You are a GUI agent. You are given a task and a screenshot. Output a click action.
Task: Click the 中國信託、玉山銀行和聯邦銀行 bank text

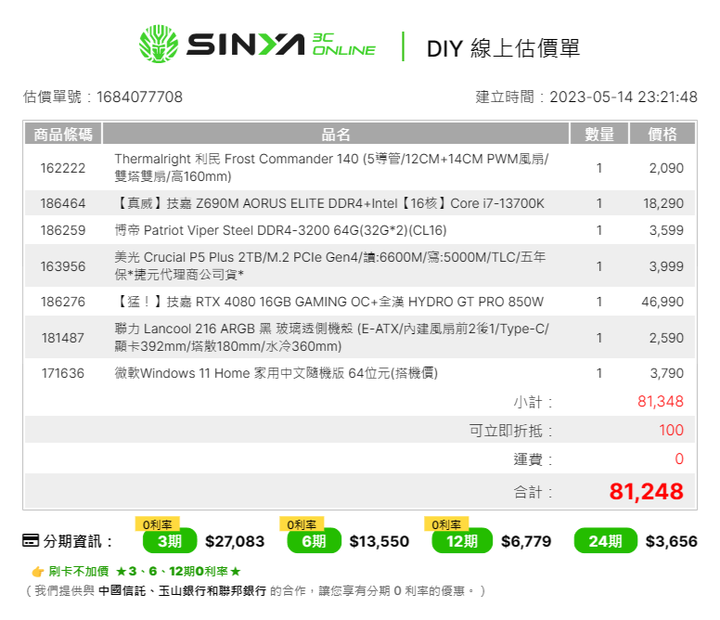click(x=182, y=591)
